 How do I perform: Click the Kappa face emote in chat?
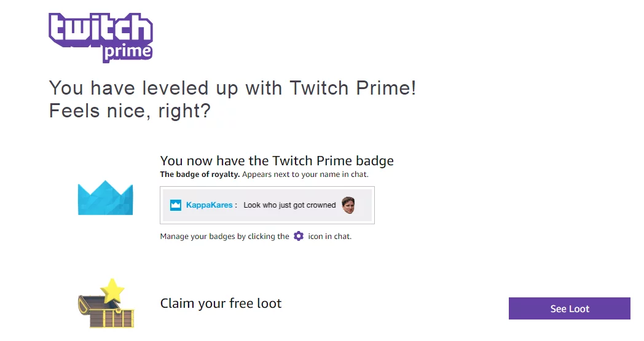[x=348, y=205]
